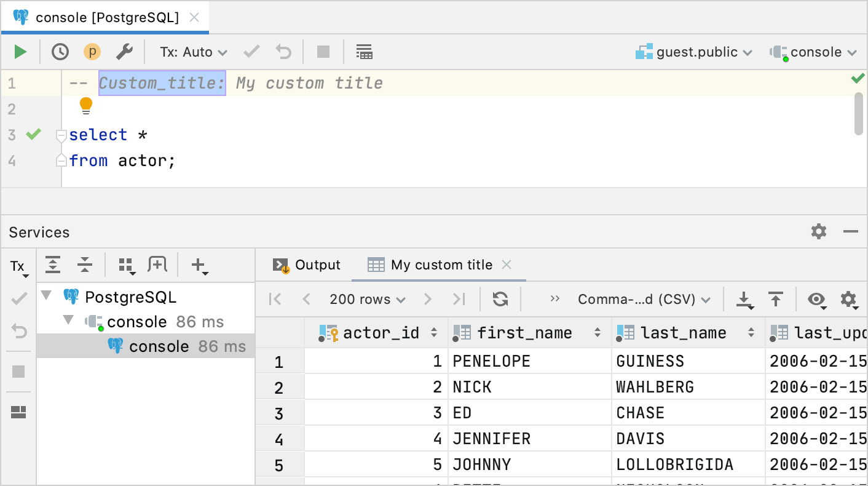
Task: Click the commit checkmark in Services panel
Action: [x=18, y=298]
